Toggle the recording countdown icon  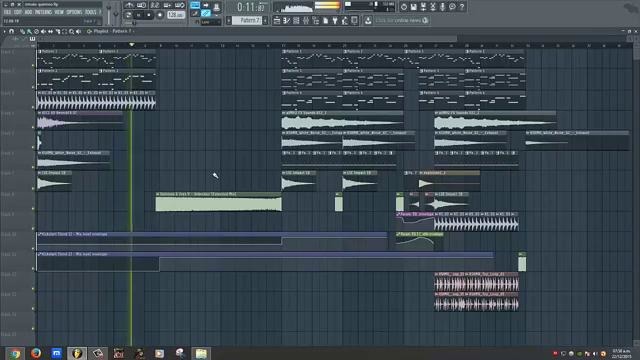pyautogui.click(x=155, y=5)
